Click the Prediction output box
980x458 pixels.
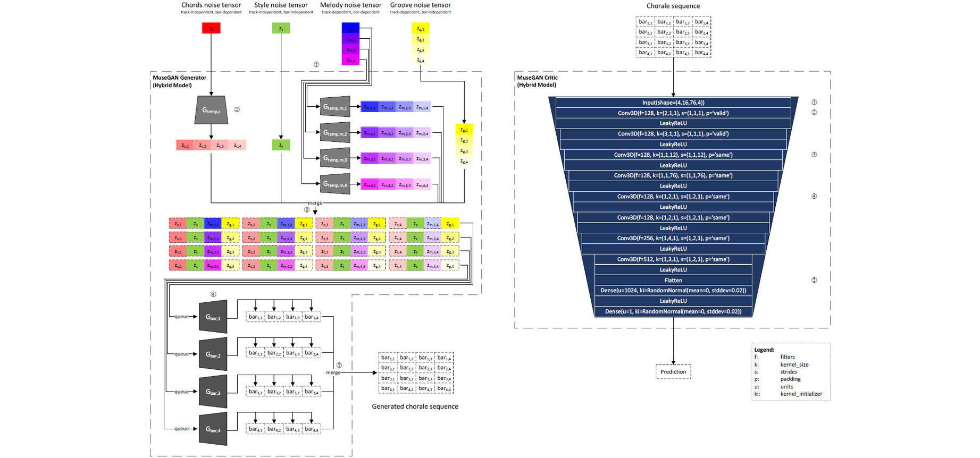click(x=673, y=372)
